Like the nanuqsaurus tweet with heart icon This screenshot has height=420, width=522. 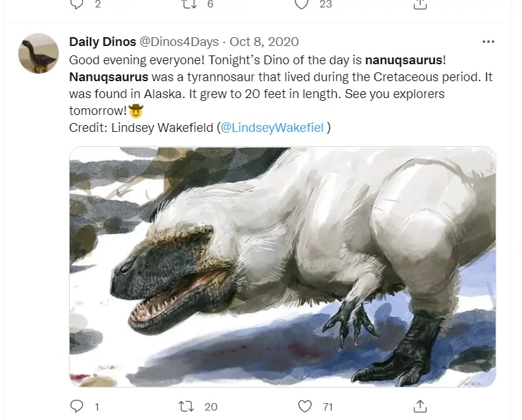point(306,406)
